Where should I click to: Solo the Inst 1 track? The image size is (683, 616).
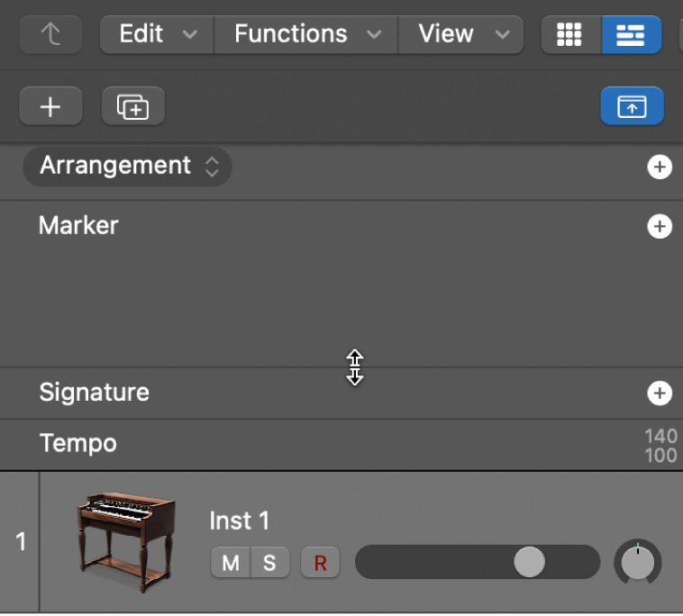[x=270, y=563]
